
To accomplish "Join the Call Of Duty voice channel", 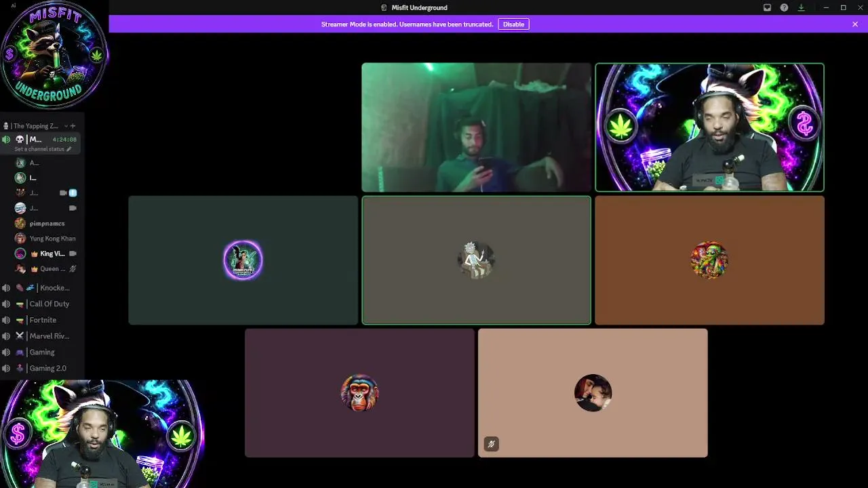I will point(41,304).
